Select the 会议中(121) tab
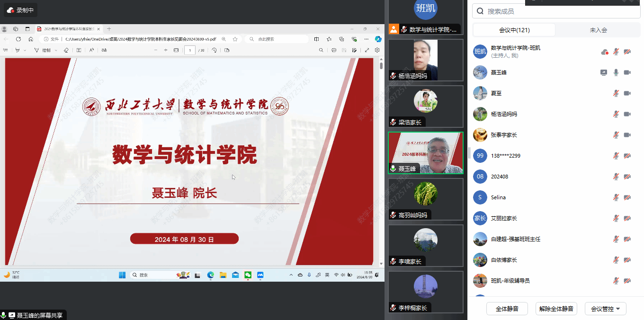This screenshot has width=644, height=320. (x=514, y=30)
